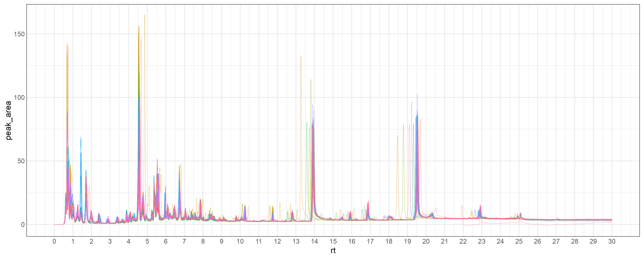The width and height of the screenshot is (644, 258).
Task: Click the green peak tip near rt 18.8
Action: tap(403, 125)
